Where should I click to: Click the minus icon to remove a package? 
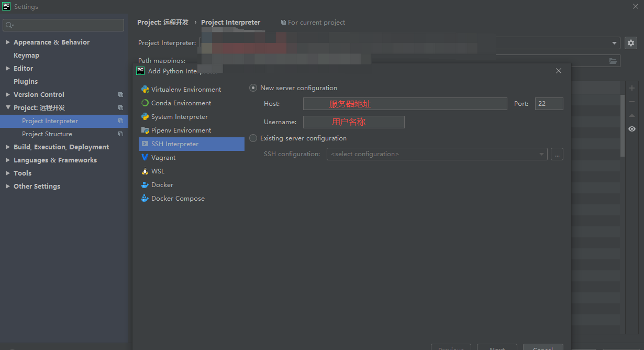click(632, 102)
